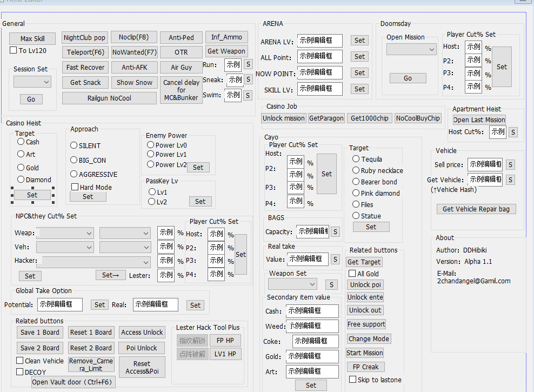
Task: Click Open Vault door button
Action: [x=73, y=382]
